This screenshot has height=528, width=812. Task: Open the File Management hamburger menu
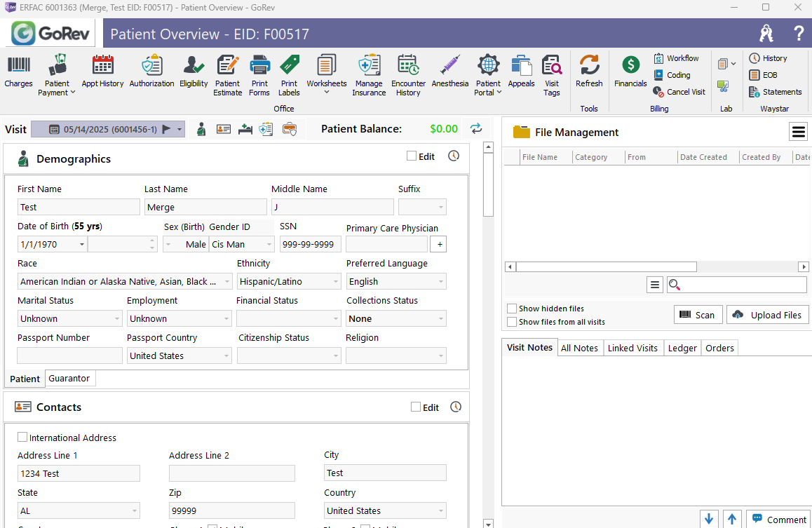coord(799,132)
